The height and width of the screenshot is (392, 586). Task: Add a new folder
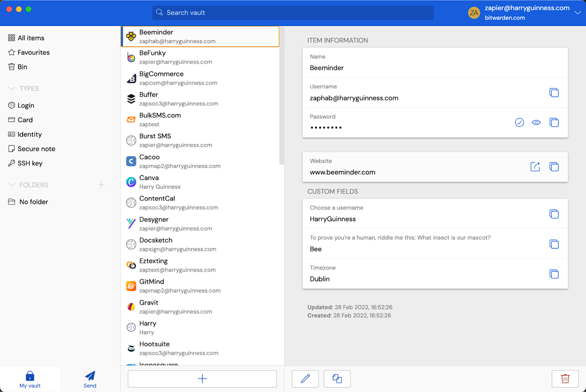(x=101, y=185)
